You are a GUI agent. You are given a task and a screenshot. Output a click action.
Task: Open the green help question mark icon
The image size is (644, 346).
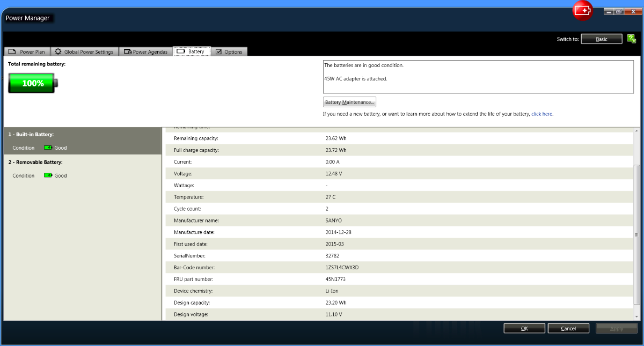click(632, 39)
